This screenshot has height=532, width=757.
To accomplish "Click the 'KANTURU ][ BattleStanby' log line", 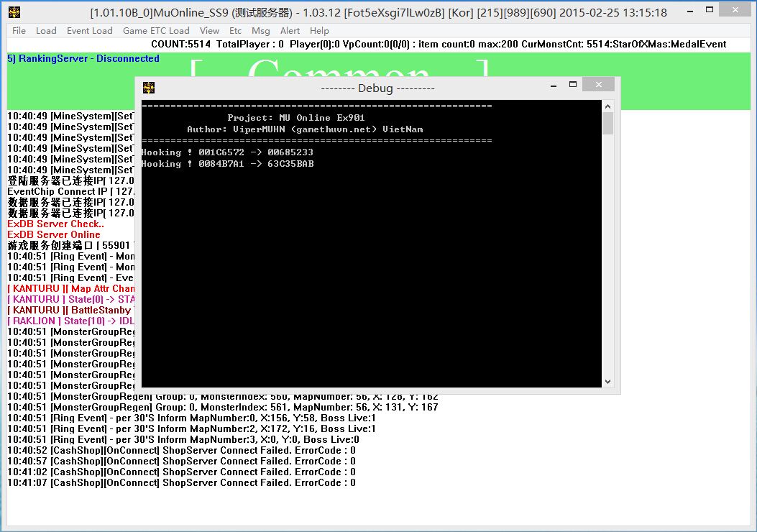I will pos(71,310).
